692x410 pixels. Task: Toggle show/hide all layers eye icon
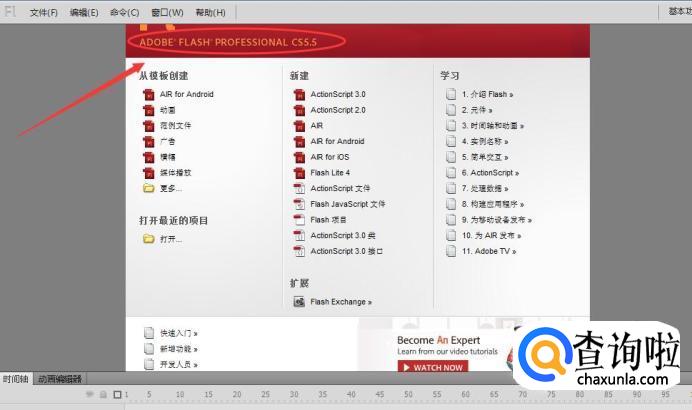[x=90, y=394]
